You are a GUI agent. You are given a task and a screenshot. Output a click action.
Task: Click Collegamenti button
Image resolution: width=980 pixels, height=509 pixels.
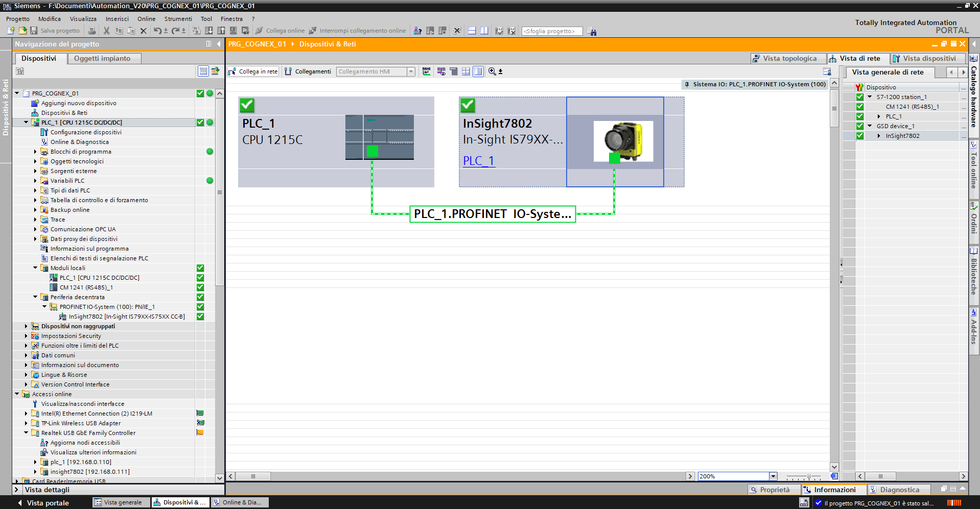coord(308,71)
